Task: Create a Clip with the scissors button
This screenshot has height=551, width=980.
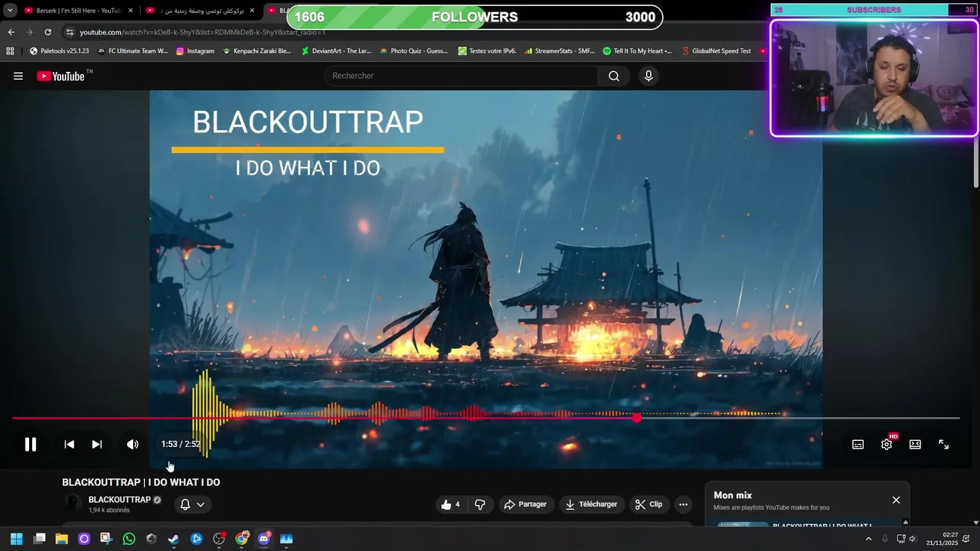Action: [x=648, y=504]
